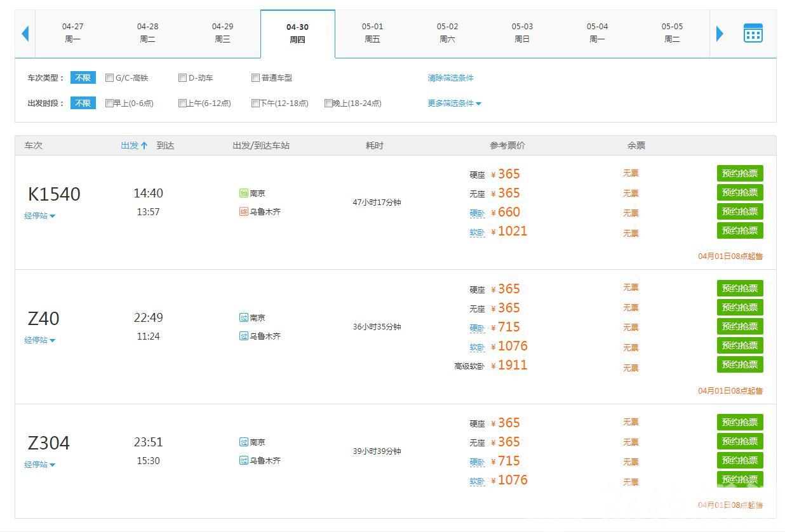The height and width of the screenshot is (532, 785).
Task: Click 预约抢票 for Z40 硬卧
Action: click(x=740, y=326)
